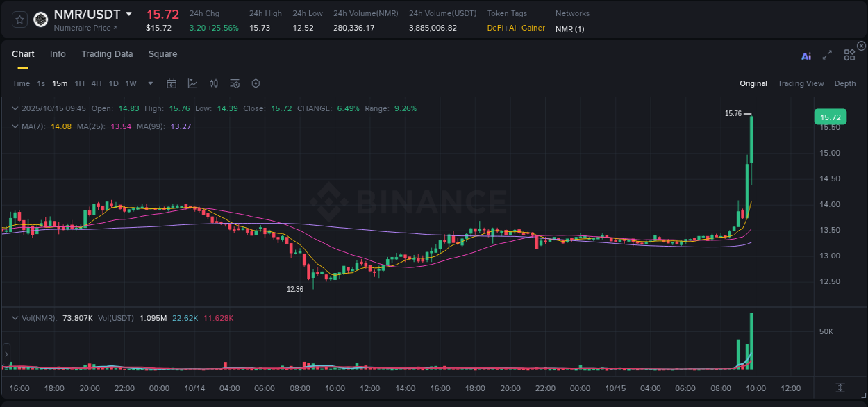Launch the Ai analysis feature
Image resolution: width=868 pixels, height=407 pixels.
(x=806, y=56)
